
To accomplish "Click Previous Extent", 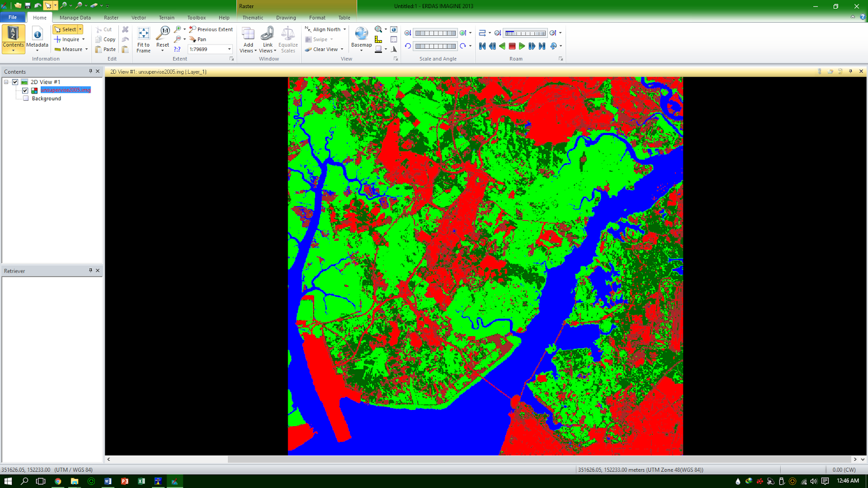I will (x=211, y=29).
